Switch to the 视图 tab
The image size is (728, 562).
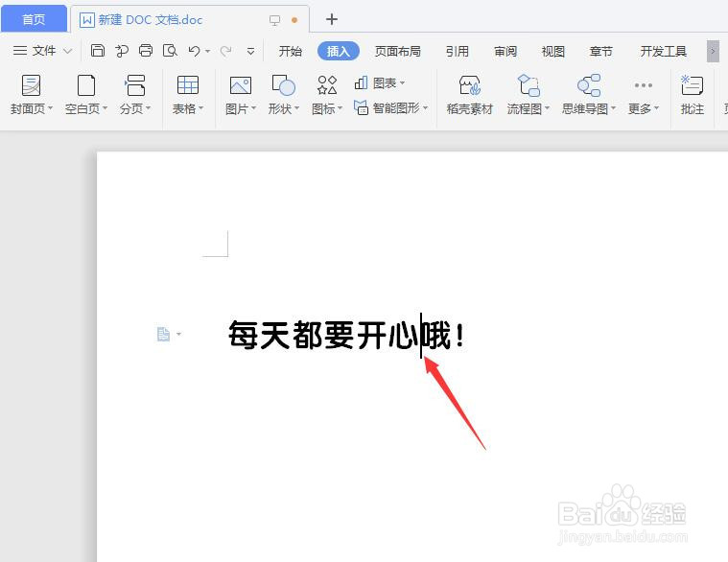553,51
